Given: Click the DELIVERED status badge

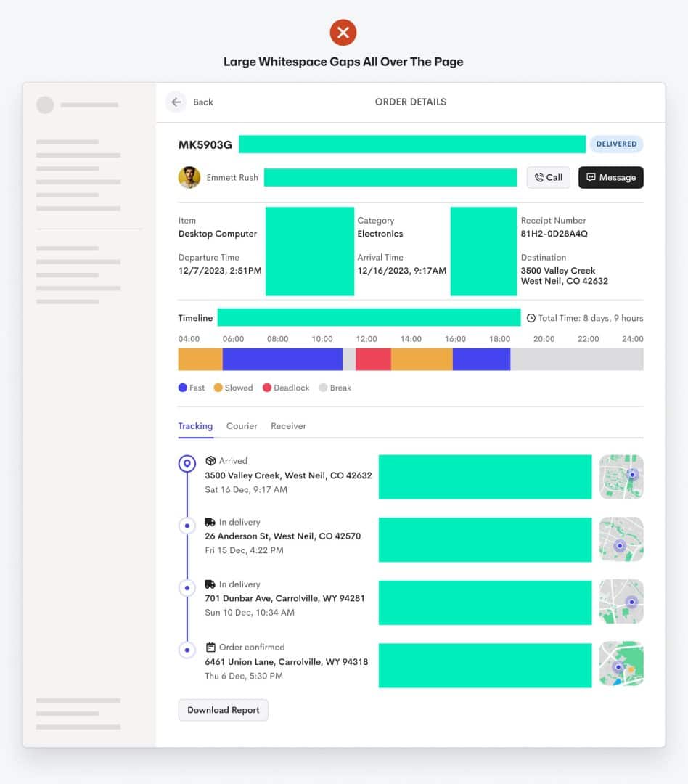Looking at the screenshot, I should tap(616, 144).
